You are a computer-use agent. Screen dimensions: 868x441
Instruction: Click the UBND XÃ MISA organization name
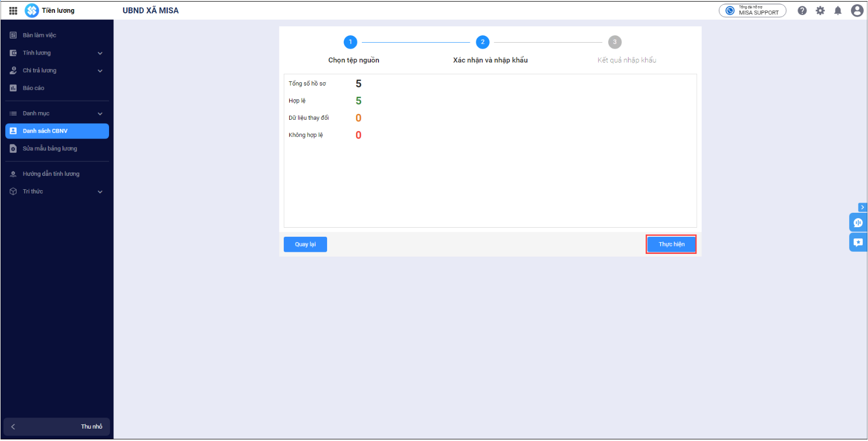click(x=151, y=11)
